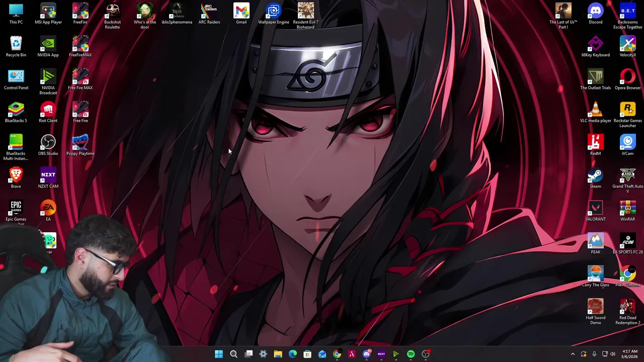Switch to OBS Studio on taskbar

coord(426,354)
